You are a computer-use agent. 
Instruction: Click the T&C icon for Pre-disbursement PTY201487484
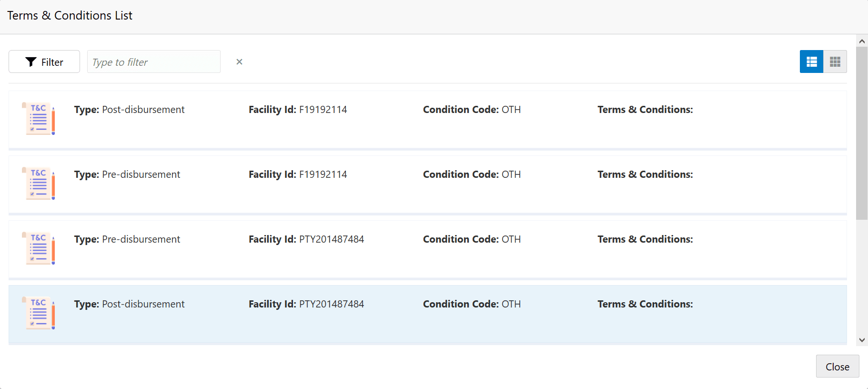(x=39, y=248)
